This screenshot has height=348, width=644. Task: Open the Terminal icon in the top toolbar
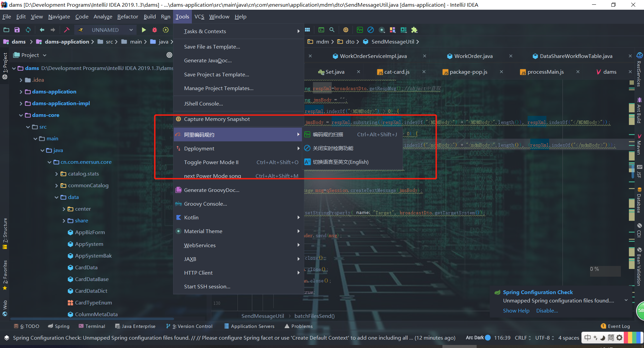pyautogui.click(x=321, y=30)
